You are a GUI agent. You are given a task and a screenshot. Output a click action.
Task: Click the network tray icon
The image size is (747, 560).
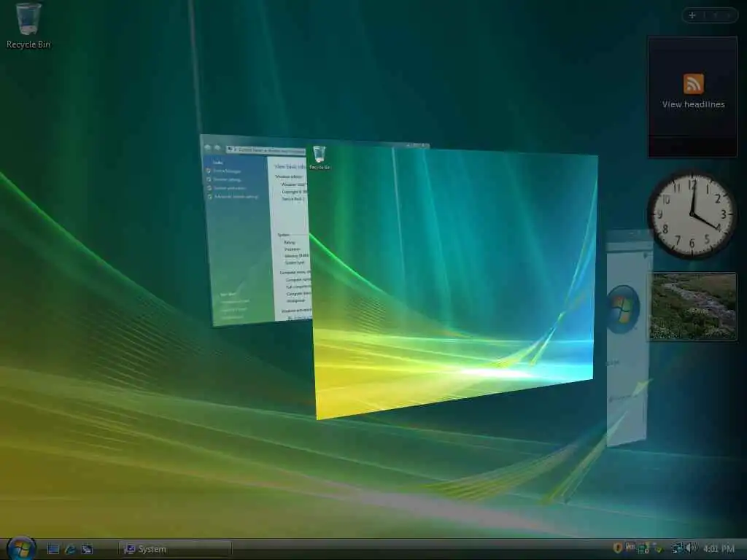pyautogui.click(x=676, y=548)
